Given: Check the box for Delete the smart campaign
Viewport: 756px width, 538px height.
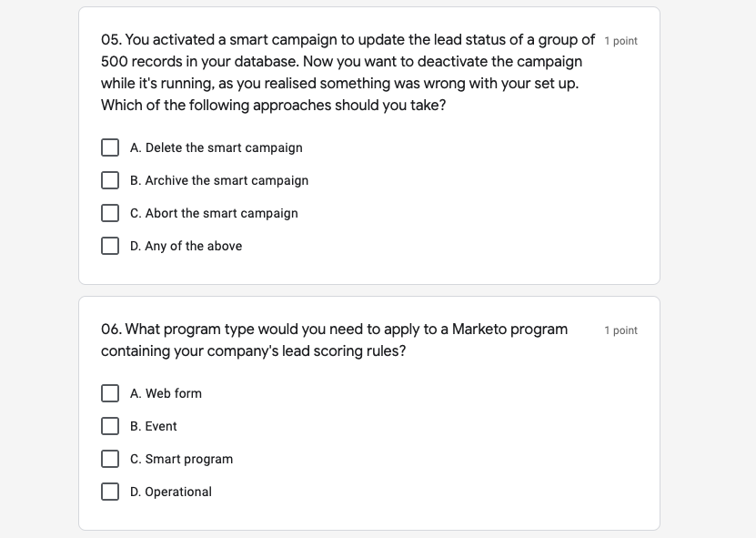Looking at the screenshot, I should [110, 147].
